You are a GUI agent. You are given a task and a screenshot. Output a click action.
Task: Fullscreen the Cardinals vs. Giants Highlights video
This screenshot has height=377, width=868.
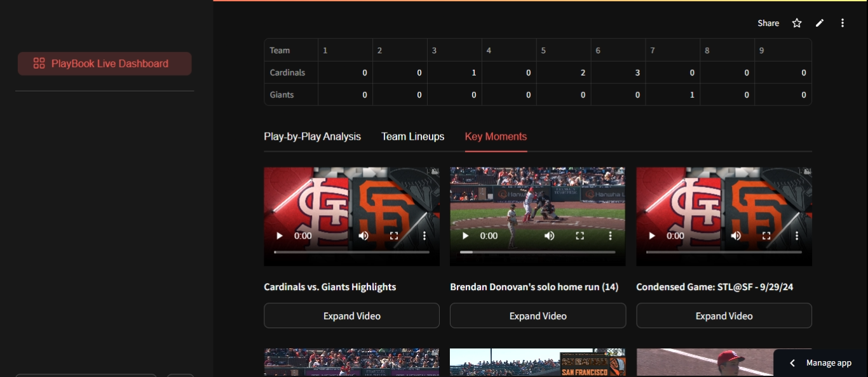coord(394,235)
